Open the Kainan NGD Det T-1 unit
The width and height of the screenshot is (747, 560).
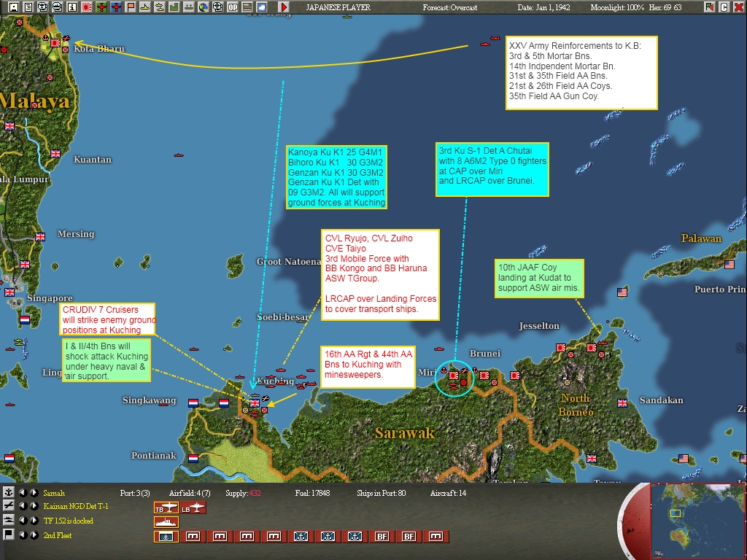click(x=76, y=506)
